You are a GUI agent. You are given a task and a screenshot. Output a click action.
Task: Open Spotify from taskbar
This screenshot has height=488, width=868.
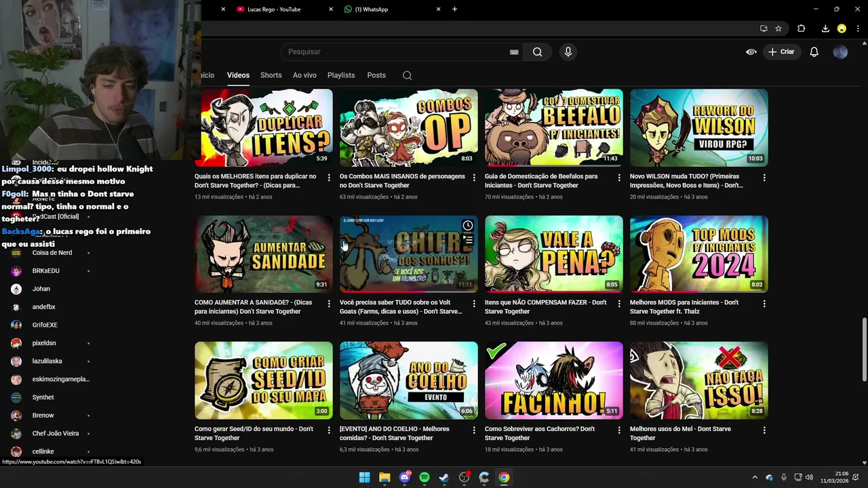pyautogui.click(x=425, y=477)
